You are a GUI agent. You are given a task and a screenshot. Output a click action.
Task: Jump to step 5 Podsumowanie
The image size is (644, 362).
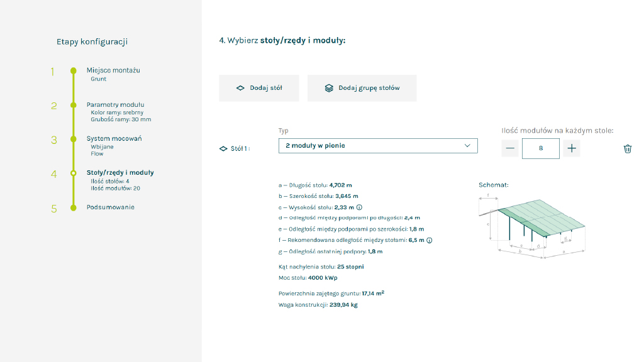(111, 207)
